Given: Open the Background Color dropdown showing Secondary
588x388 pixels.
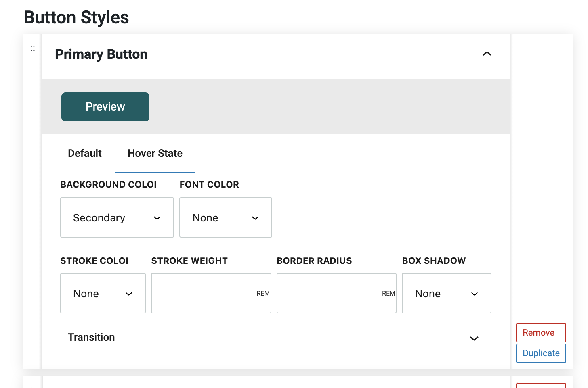Looking at the screenshot, I should point(117,218).
